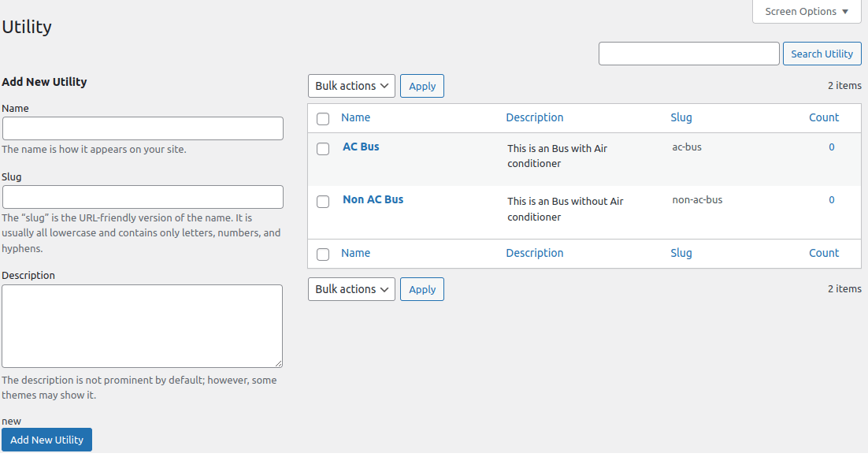The image size is (868, 468).
Task: Click the Search Utility button
Action: 822,53
